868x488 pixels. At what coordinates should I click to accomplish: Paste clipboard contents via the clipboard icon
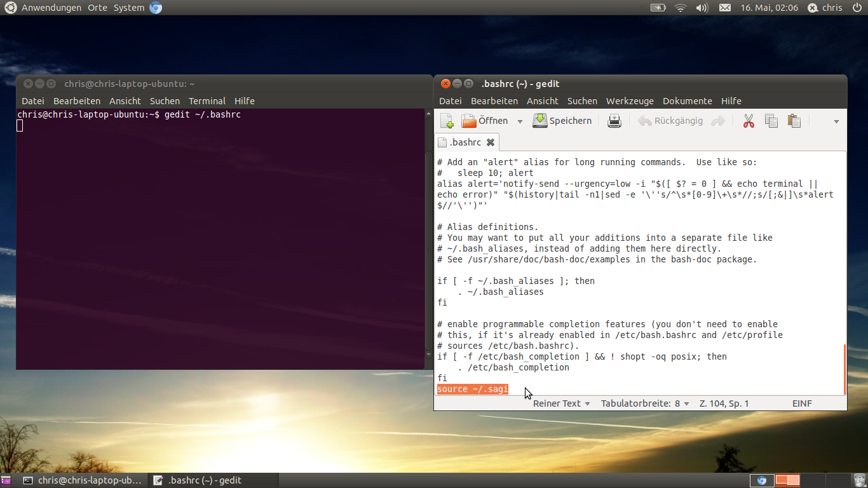(x=793, y=120)
